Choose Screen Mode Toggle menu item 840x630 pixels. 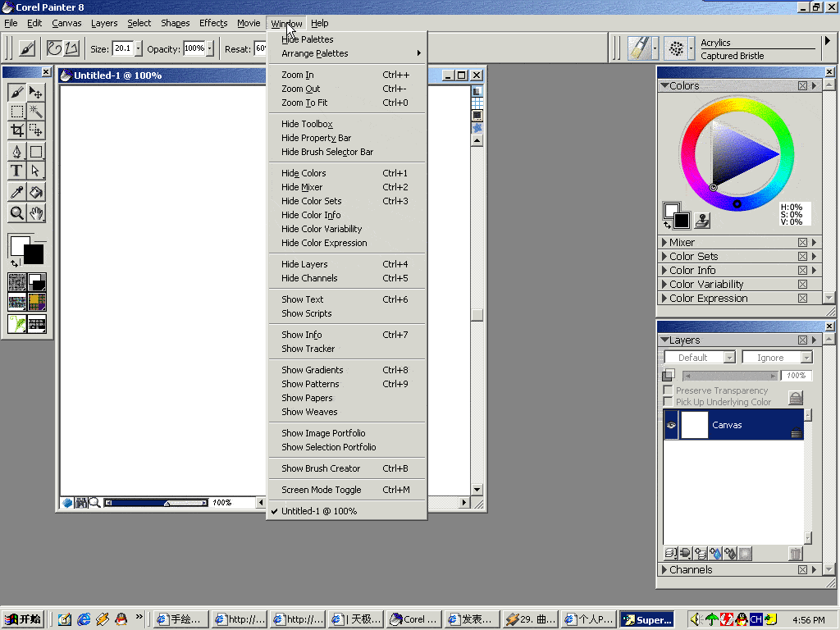[x=347, y=490]
